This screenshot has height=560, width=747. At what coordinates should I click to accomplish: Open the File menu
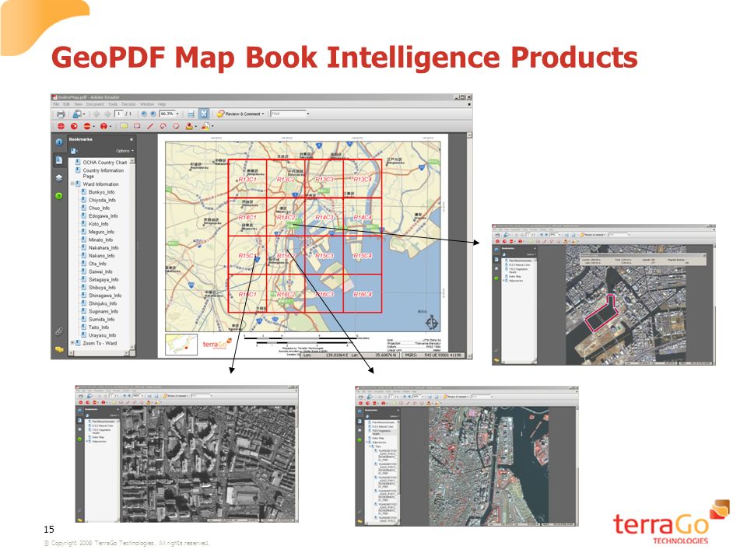coord(56,103)
